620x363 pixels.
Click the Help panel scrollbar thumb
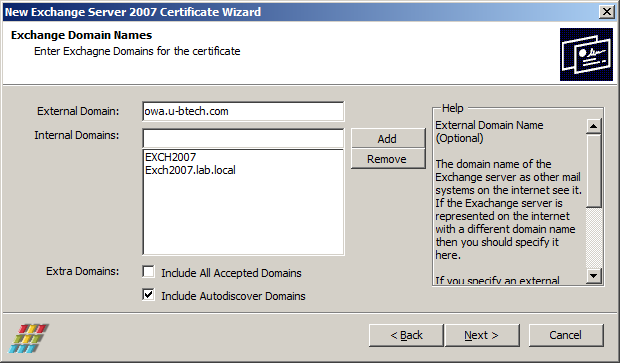pyautogui.click(x=594, y=170)
